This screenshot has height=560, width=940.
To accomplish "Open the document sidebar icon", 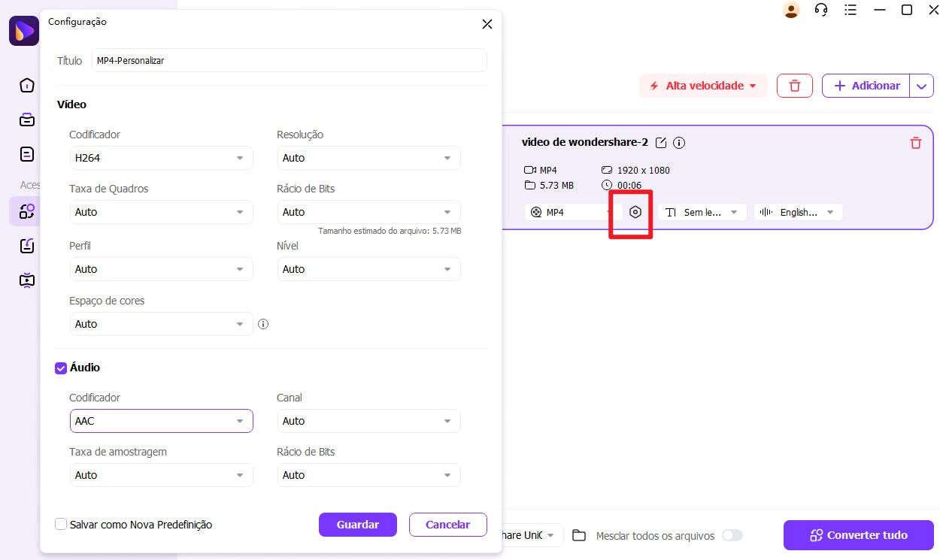I will pyautogui.click(x=27, y=154).
